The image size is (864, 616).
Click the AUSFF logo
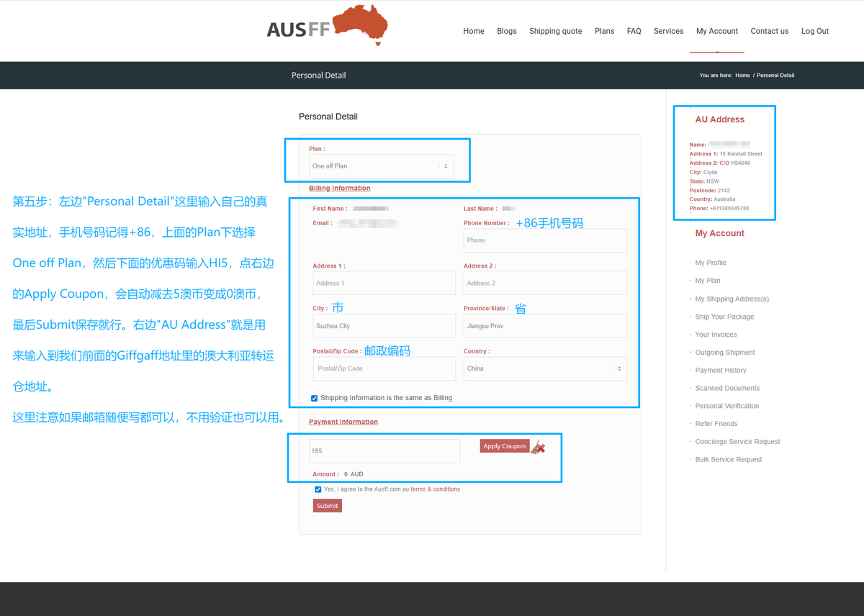click(x=328, y=26)
